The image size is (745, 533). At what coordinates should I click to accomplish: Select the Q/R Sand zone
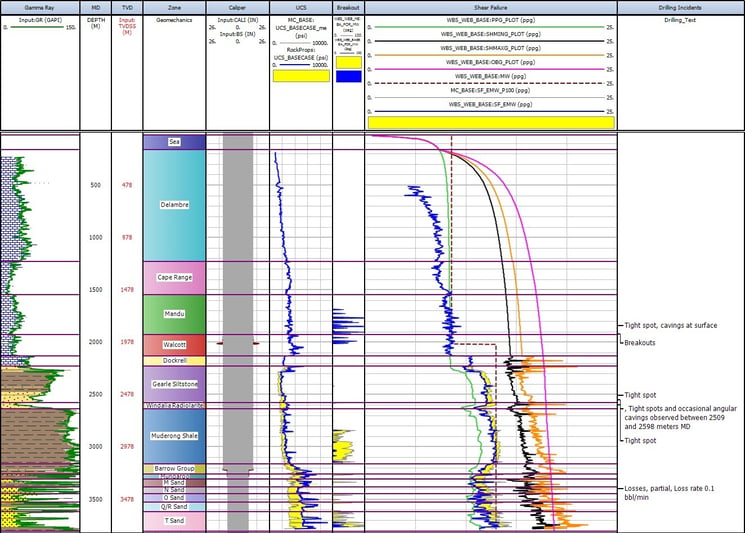click(174, 507)
